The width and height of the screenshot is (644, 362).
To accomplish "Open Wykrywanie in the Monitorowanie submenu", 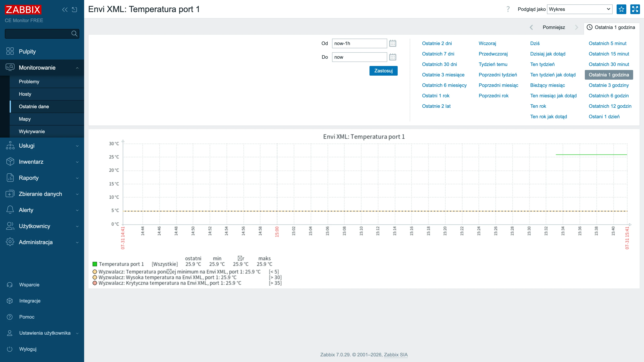I will tap(47, 132).
